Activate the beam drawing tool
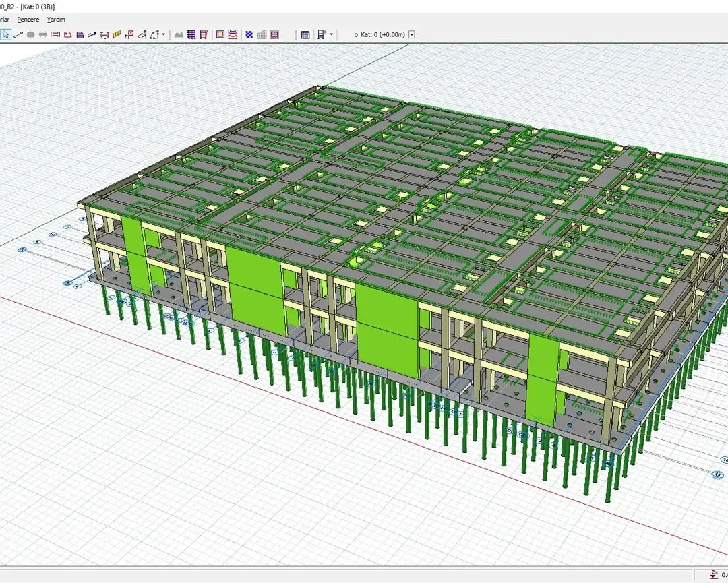 42,35
